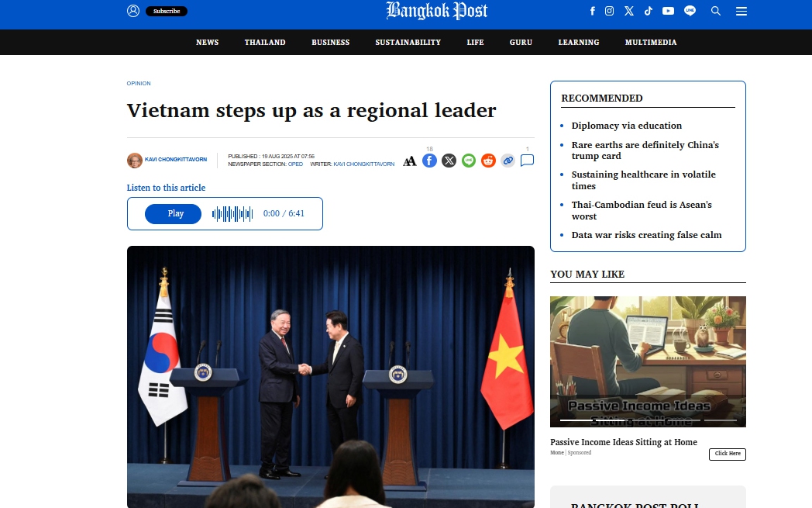This screenshot has width=812, height=508.
Task: Click the search magnifier icon
Action: tap(716, 11)
